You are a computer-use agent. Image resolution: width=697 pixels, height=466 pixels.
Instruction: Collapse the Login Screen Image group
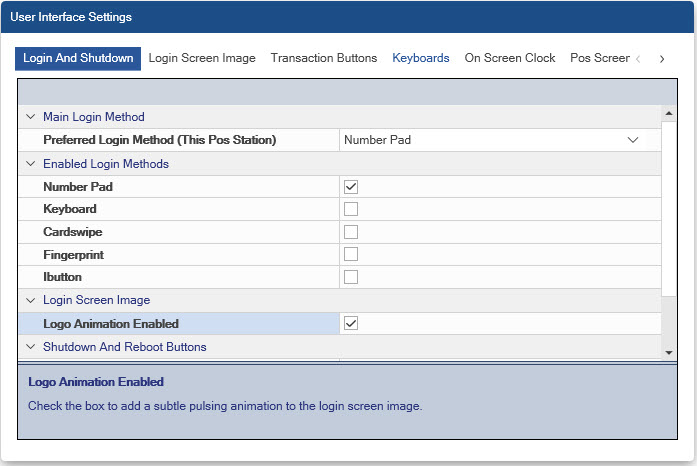(x=30, y=300)
